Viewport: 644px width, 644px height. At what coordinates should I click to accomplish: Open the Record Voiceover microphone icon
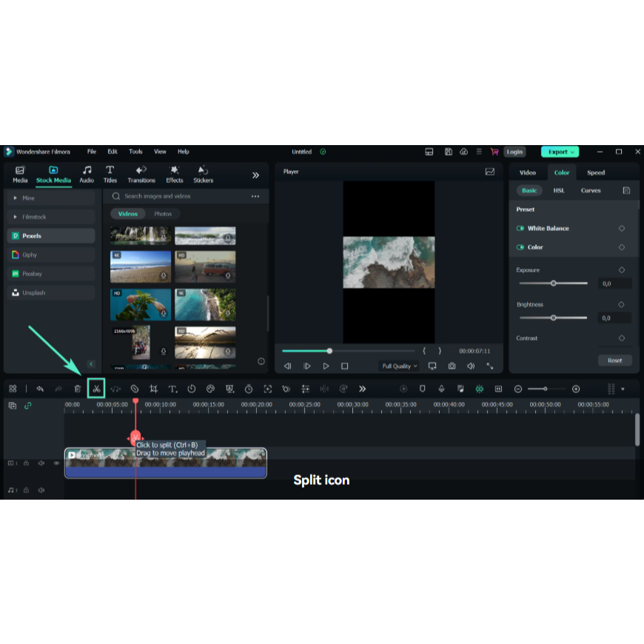[x=442, y=388]
